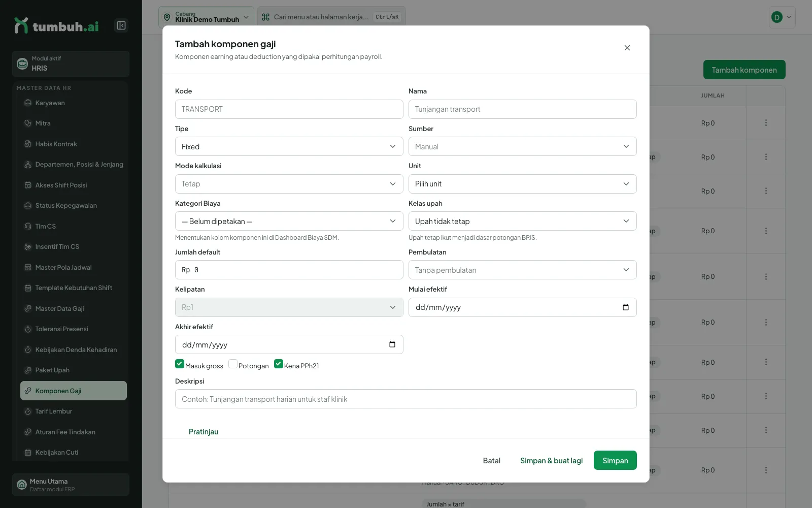Click the location pin icon beside Cabang
Viewport: 812px width, 508px height.
pyautogui.click(x=167, y=17)
